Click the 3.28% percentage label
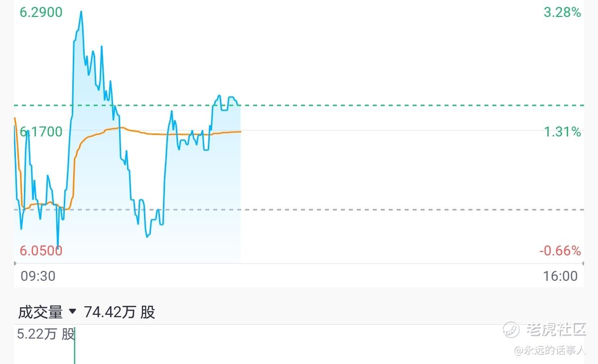598x364 pixels. tap(562, 12)
